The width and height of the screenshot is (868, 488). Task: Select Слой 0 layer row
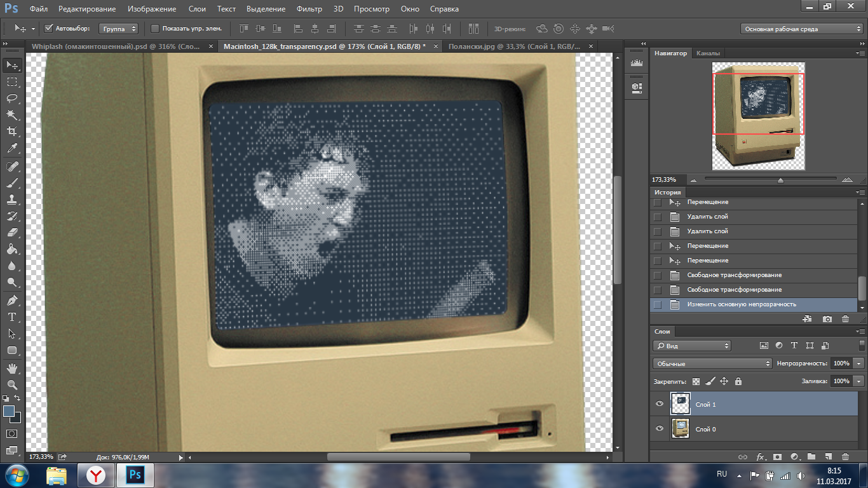pos(754,429)
